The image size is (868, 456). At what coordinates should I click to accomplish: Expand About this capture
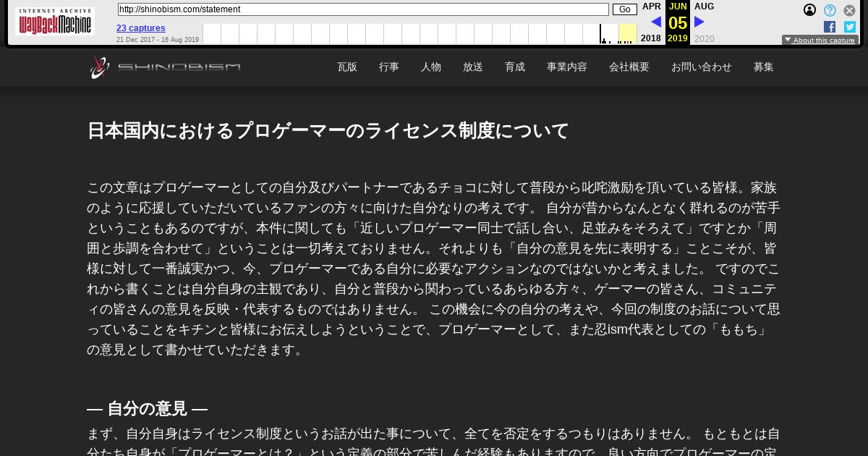(820, 41)
